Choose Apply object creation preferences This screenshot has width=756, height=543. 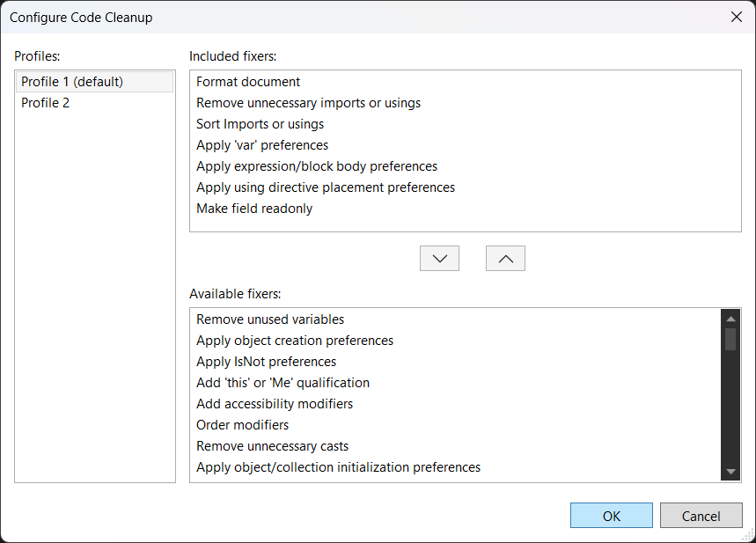295,341
